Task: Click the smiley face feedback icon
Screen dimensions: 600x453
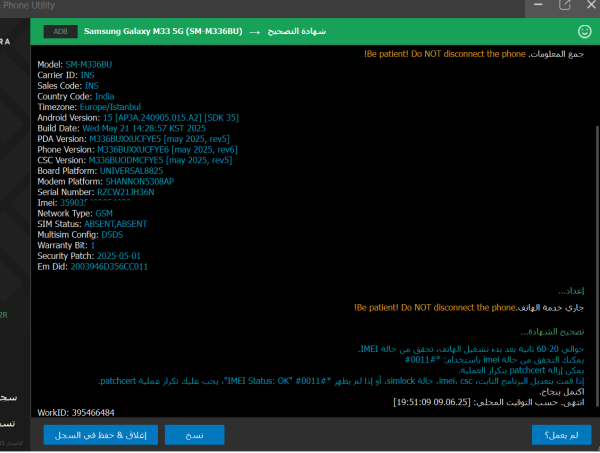Action: 584,31
